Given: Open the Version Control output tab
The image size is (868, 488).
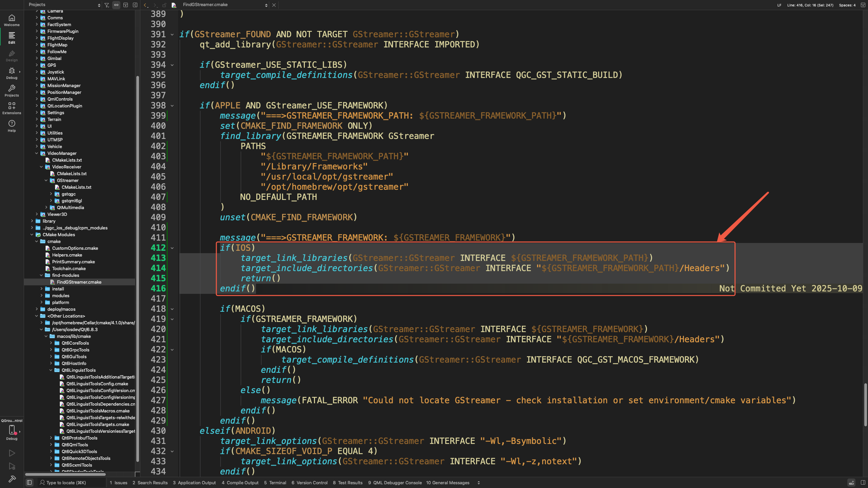Looking at the screenshot, I should 310,483.
